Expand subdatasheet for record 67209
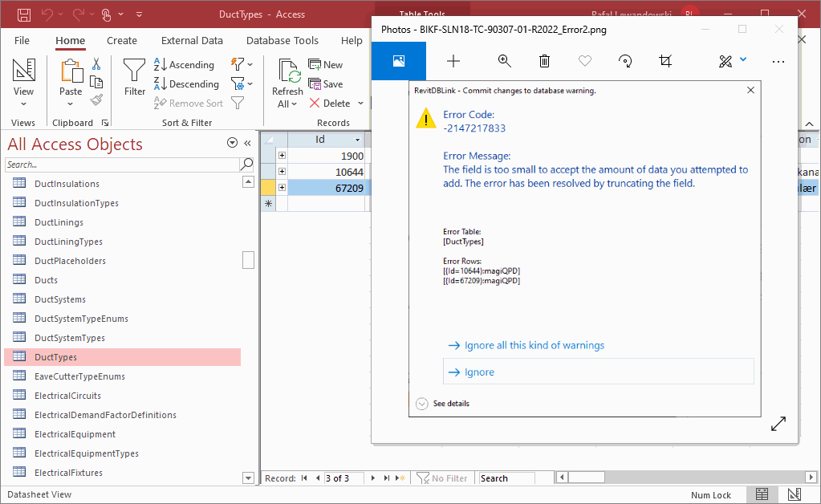821x504 pixels. coord(282,187)
